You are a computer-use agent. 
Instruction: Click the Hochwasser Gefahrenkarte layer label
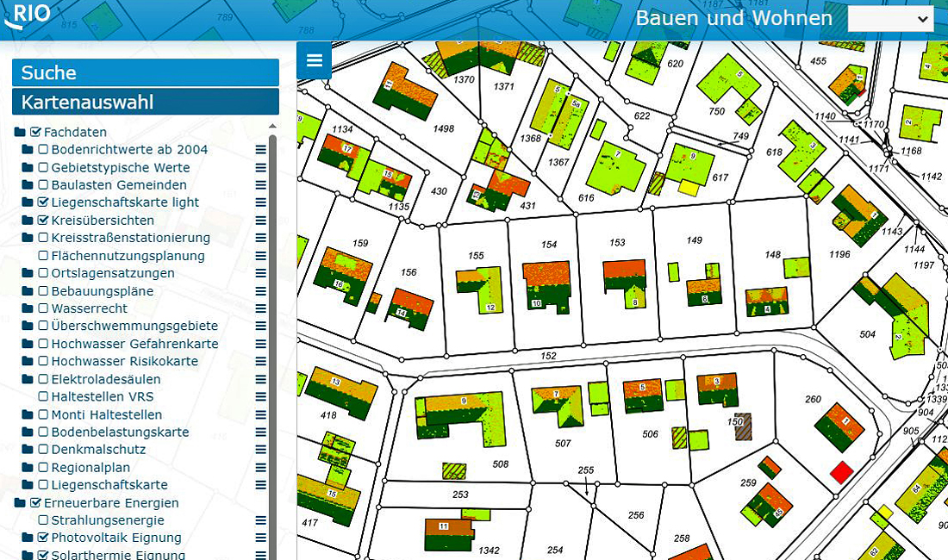click(x=134, y=344)
